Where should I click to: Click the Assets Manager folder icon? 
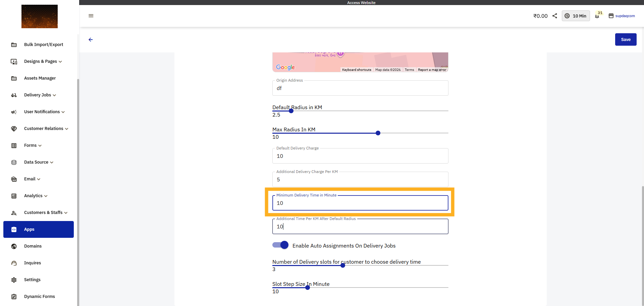pyautogui.click(x=14, y=78)
